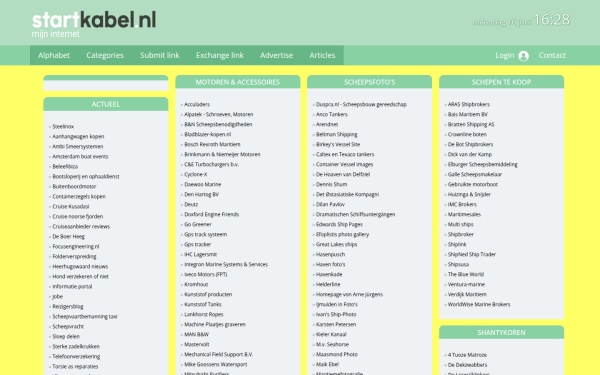Click the startkabel.nl logo

coord(94,20)
